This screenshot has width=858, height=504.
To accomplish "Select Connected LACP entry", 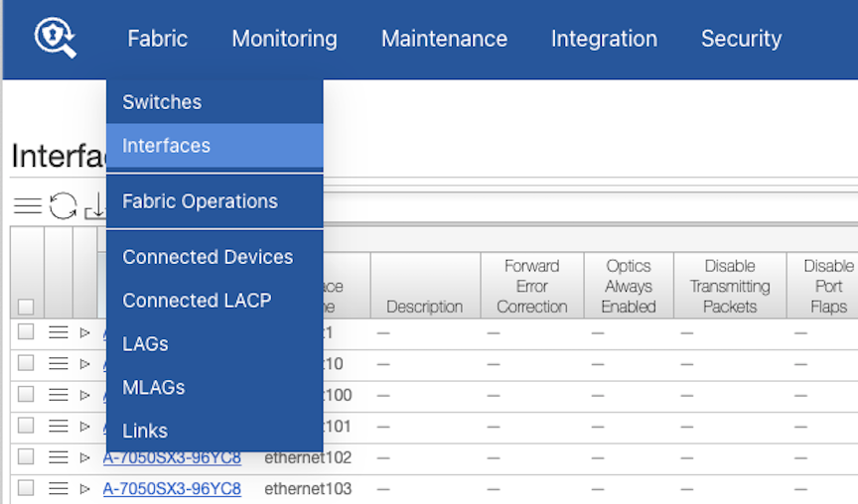I will (x=215, y=300).
